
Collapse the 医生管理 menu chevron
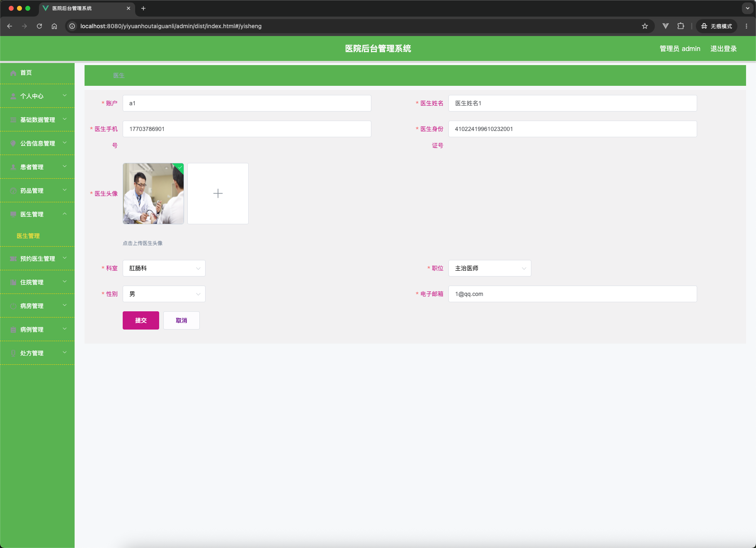(65, 214)
